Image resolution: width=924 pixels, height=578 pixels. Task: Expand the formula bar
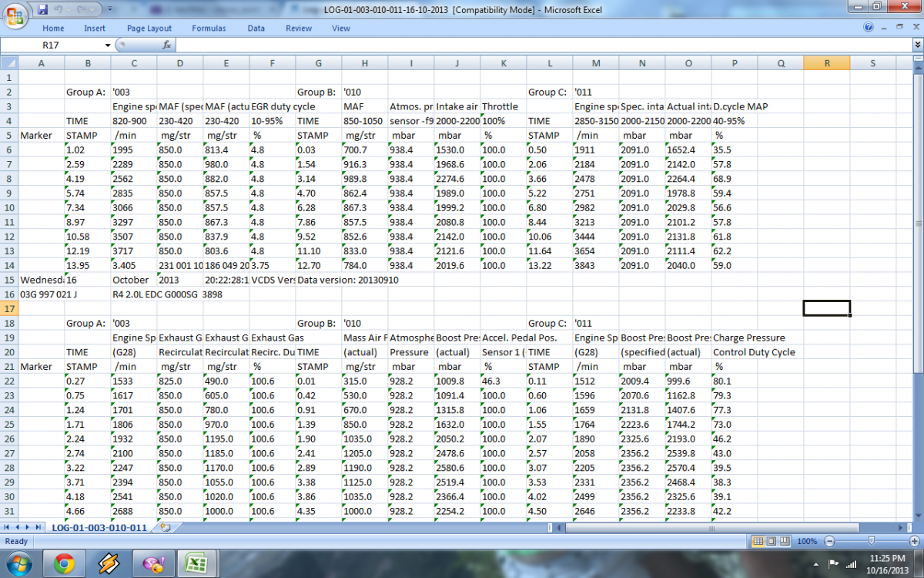click(x=917, y=45)
